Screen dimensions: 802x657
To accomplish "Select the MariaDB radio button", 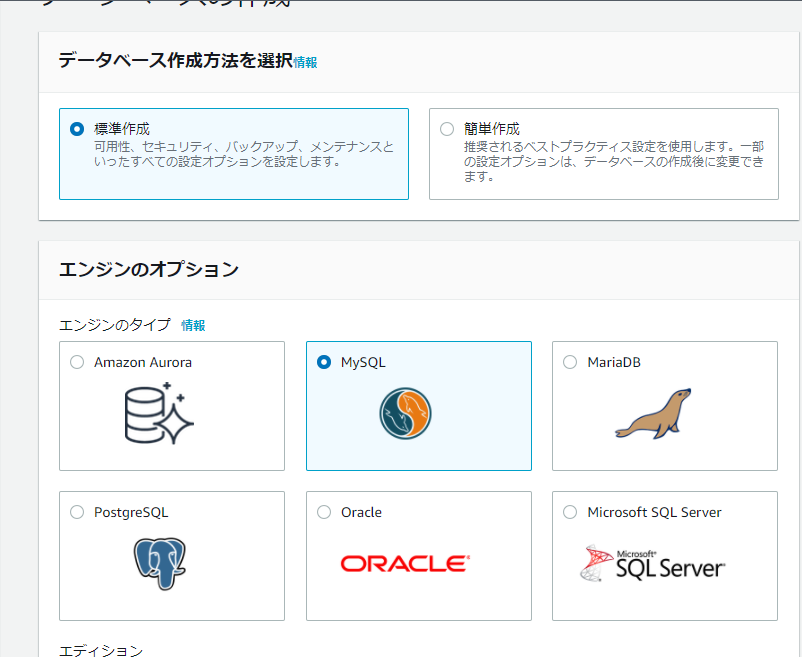I will tap(570, 362).
